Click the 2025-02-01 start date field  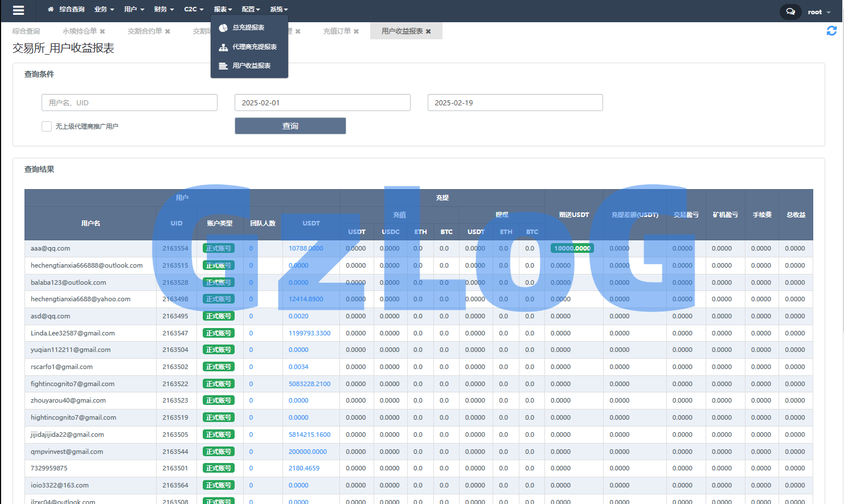(322, 103)
